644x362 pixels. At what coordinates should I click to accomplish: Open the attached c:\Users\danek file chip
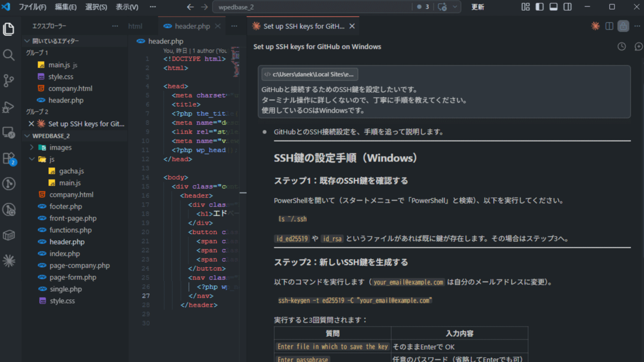[310, 74]
